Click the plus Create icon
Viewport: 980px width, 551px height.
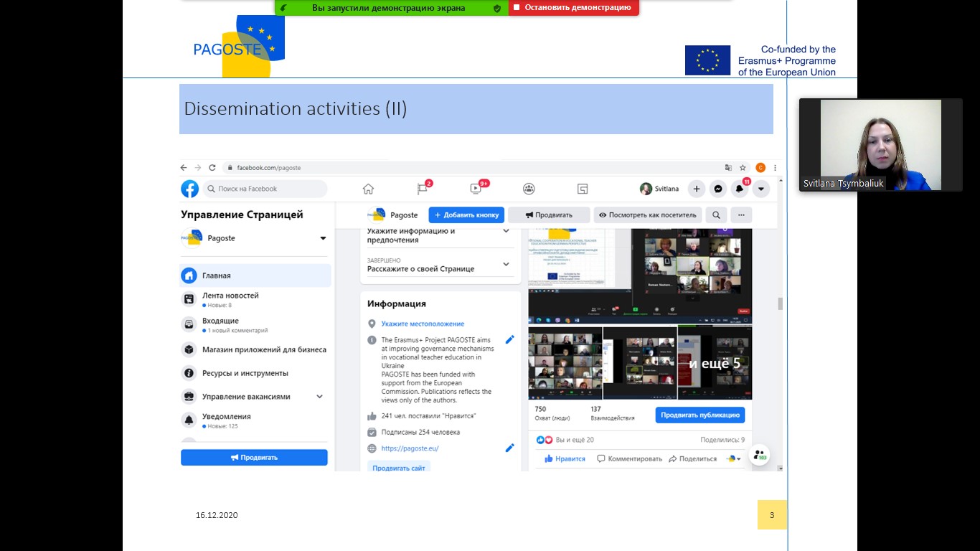(697, 189)
